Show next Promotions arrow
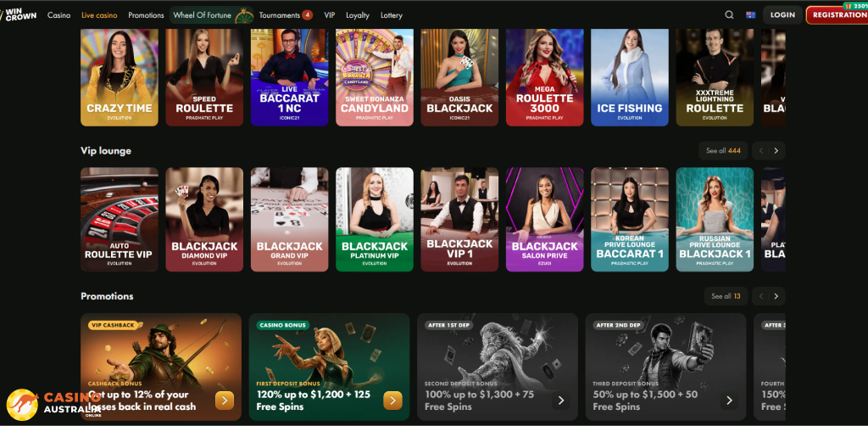Screen dimensions: 868x426 pos(776,296)
